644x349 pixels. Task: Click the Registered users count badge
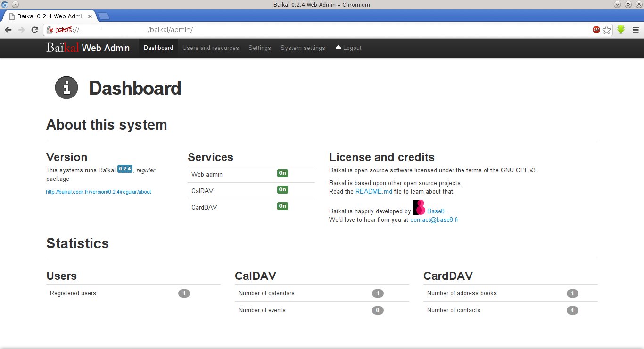(184, 293)
